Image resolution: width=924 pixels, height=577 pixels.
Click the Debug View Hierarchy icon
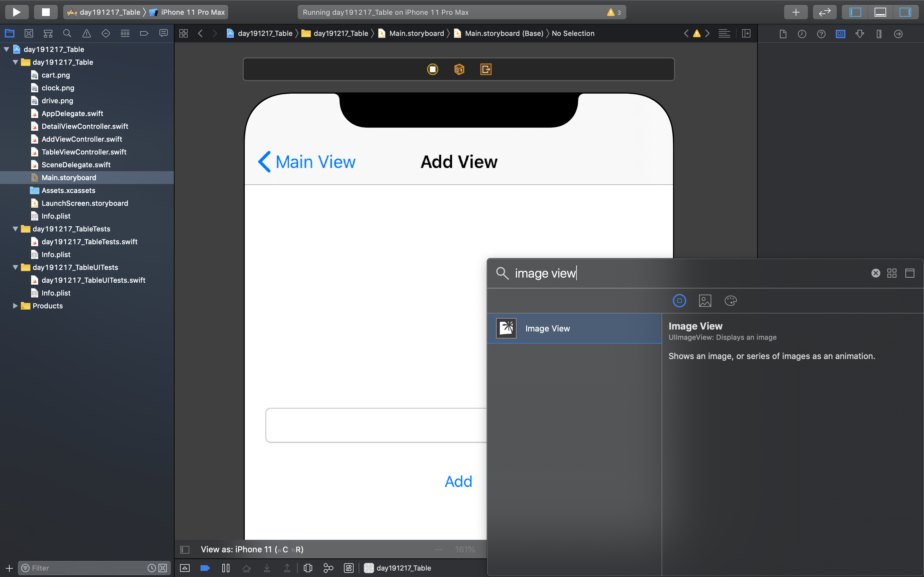pyautogui.click(x=308, y=568)
